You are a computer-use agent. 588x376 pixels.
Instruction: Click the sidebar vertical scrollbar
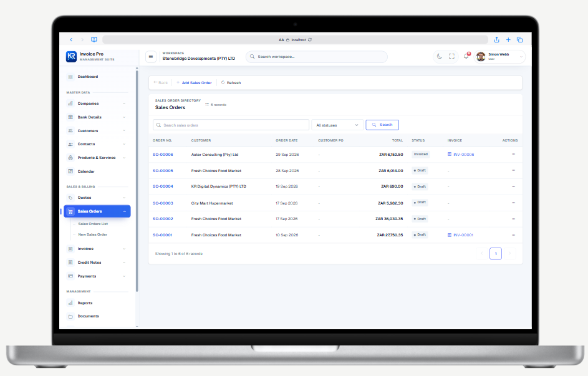[137, 180]
